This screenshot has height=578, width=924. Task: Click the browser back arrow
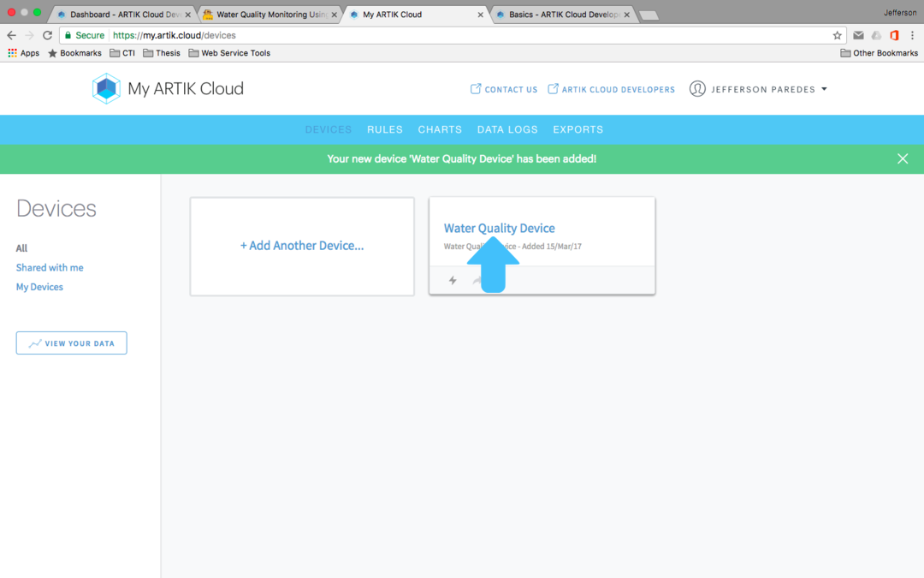point(11,35)
